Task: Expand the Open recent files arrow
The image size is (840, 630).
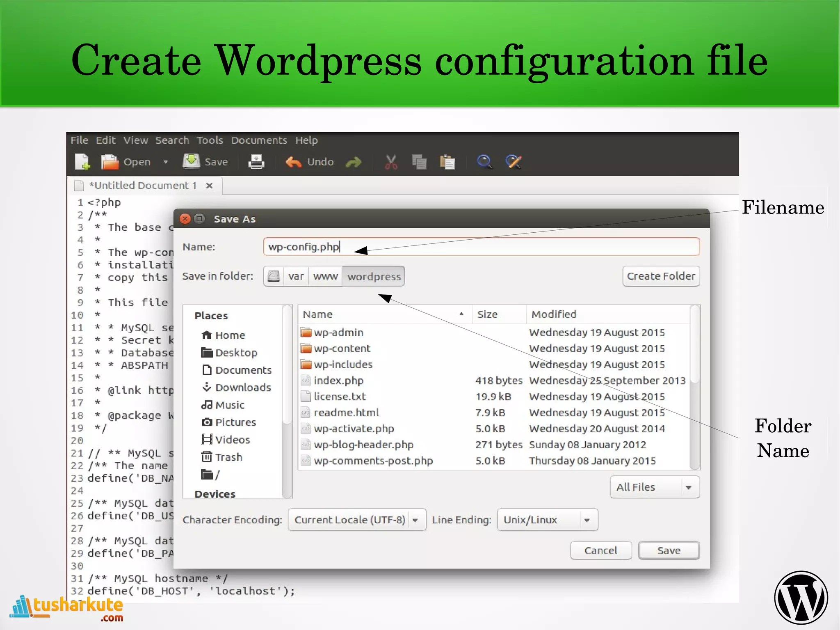Action: tap(166, 162)
